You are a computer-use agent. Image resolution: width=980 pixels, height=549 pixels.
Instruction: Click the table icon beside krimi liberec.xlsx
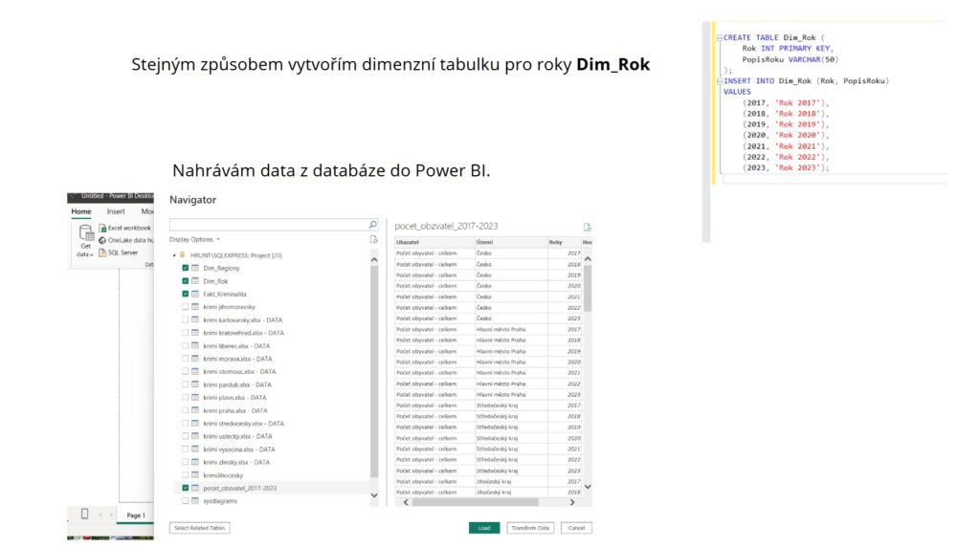click(195, 345)
